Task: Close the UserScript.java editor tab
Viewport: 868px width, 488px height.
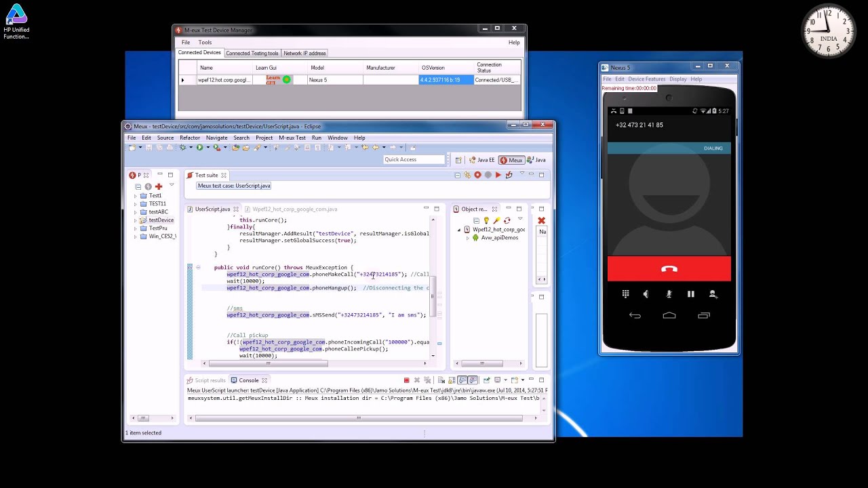Action: pos(236,209)
